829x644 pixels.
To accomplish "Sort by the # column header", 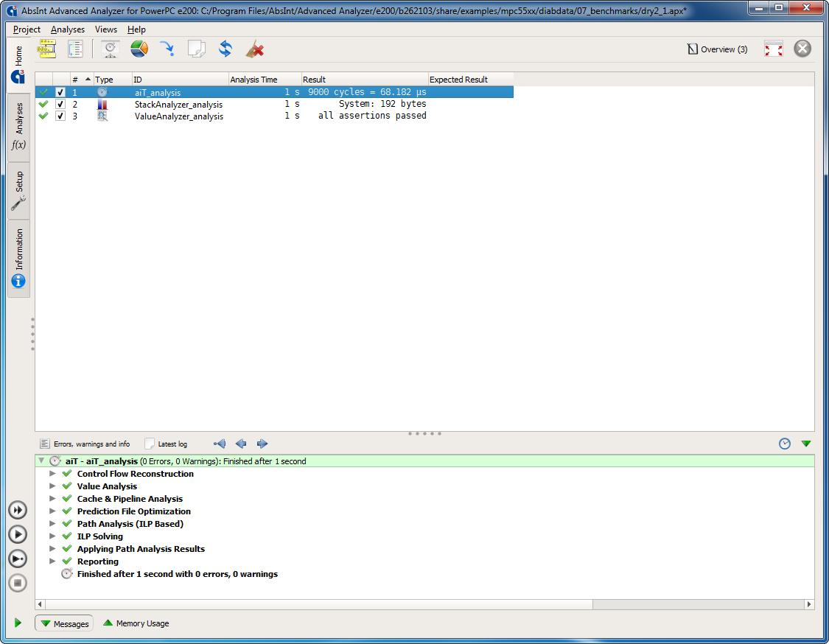I will pyautogui.click(x=81, y=80).
